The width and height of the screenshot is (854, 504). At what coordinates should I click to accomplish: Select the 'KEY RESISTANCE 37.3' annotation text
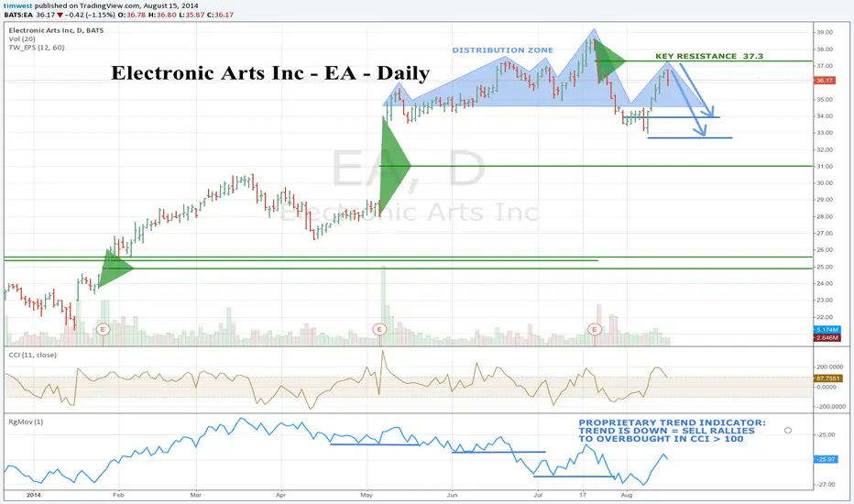point(709,56)
